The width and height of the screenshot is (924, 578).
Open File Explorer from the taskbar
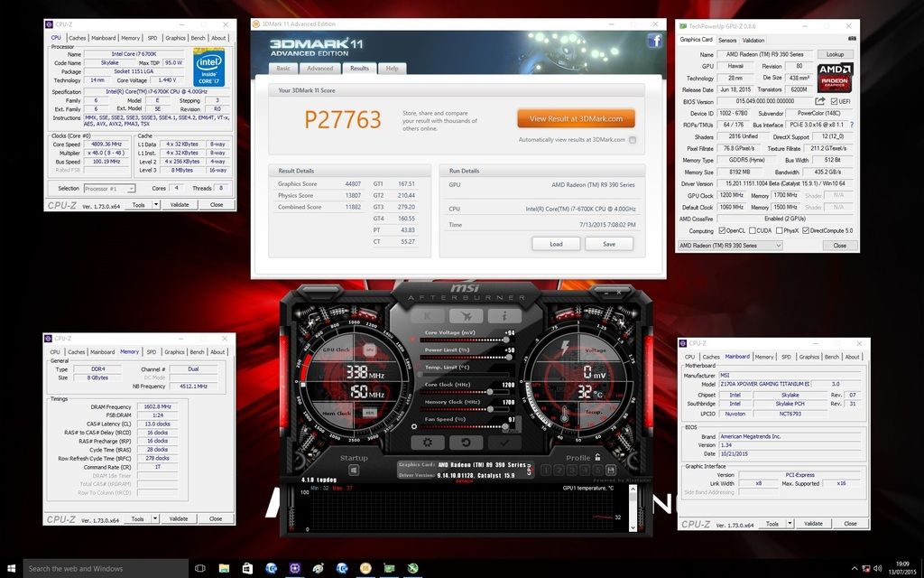point(224,569)
